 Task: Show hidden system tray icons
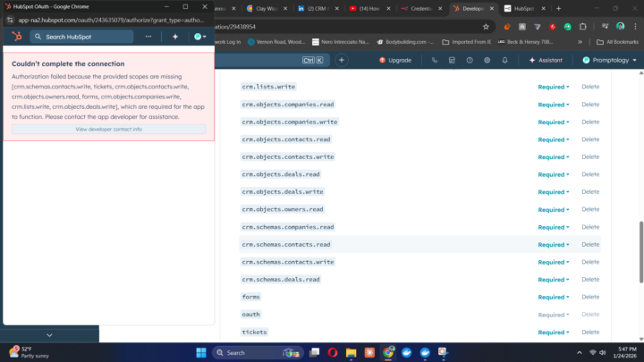[579, 352]
